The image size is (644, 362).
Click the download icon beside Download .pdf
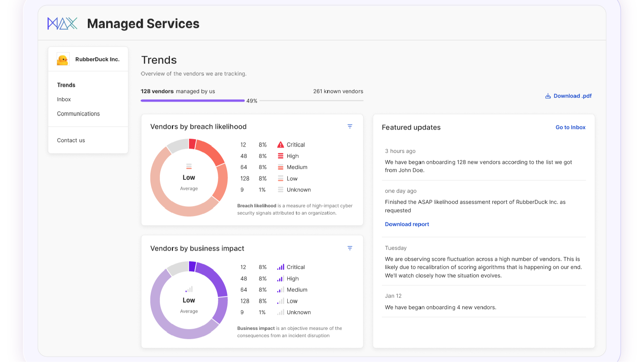(x=548, y=96)
